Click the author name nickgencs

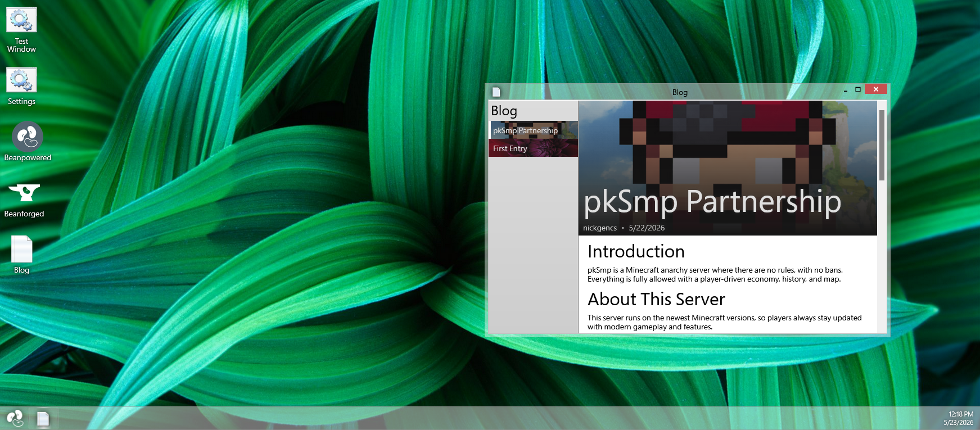[600, 228]
